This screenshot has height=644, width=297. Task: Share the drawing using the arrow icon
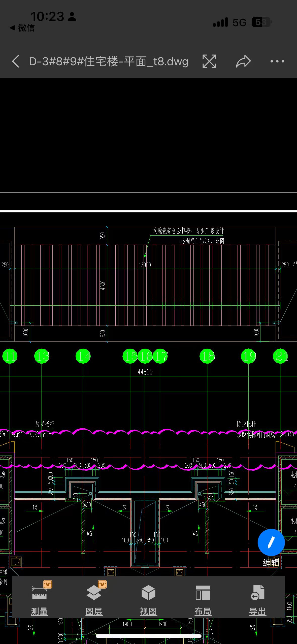pyautogui.click(x=243, y=61)
